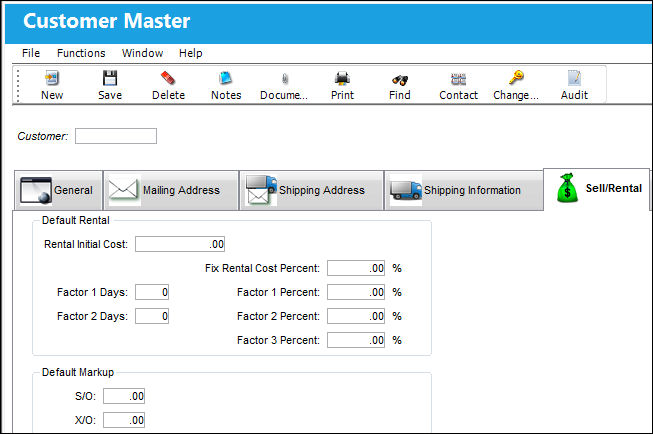Click the Factor 2 Days field
653x434 pixels.
(x=152, y=317)
